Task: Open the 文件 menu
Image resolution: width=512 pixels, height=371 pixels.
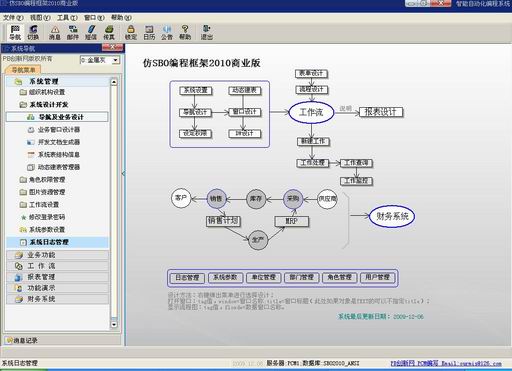Action: 13,17
